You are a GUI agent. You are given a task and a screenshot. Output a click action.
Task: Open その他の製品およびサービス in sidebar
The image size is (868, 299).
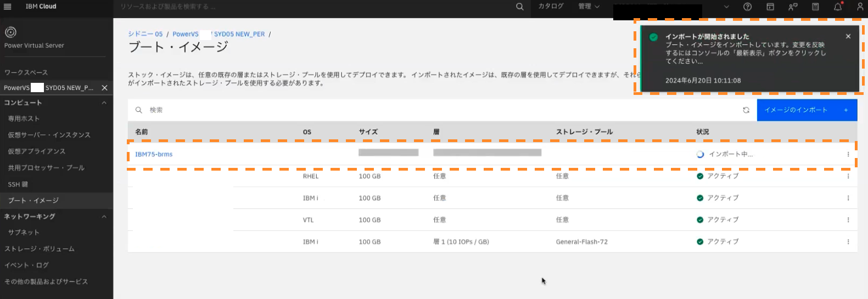[x=46, y=281]
